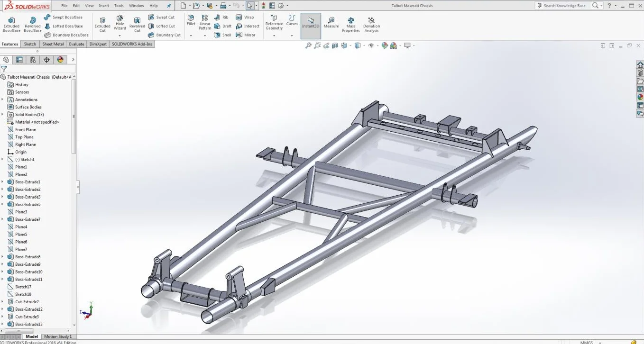Click the Boundary Boss/Base tool

coord(66,35)
